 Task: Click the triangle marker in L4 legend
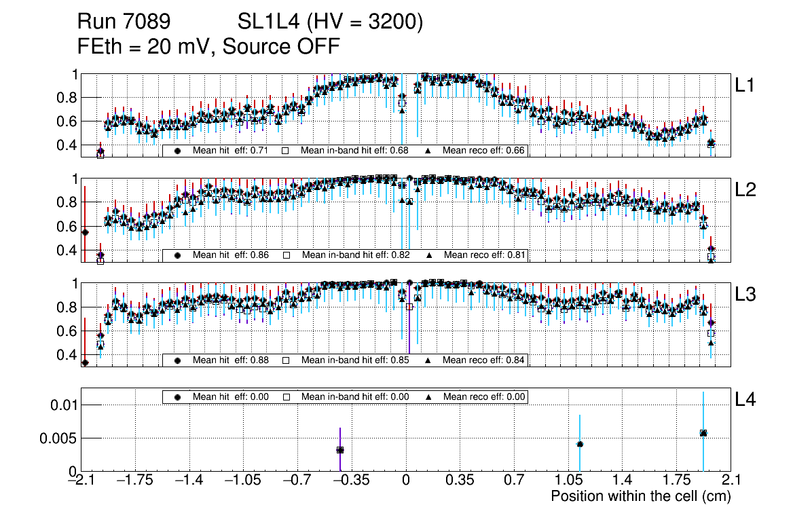(428, 397)
